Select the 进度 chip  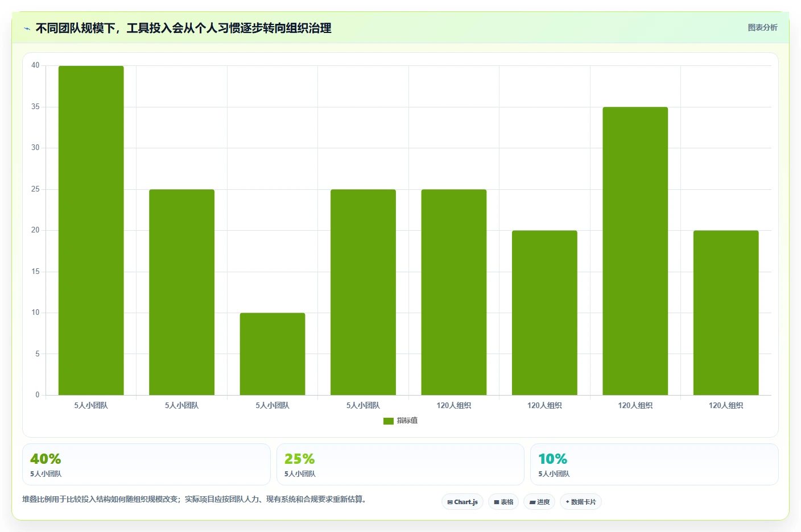539,502
